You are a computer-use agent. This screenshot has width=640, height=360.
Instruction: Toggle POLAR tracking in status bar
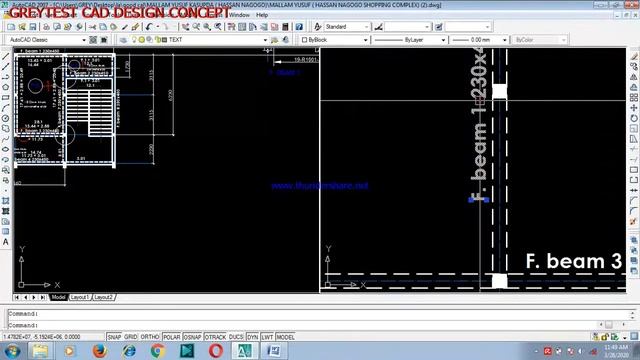(171, 337)
